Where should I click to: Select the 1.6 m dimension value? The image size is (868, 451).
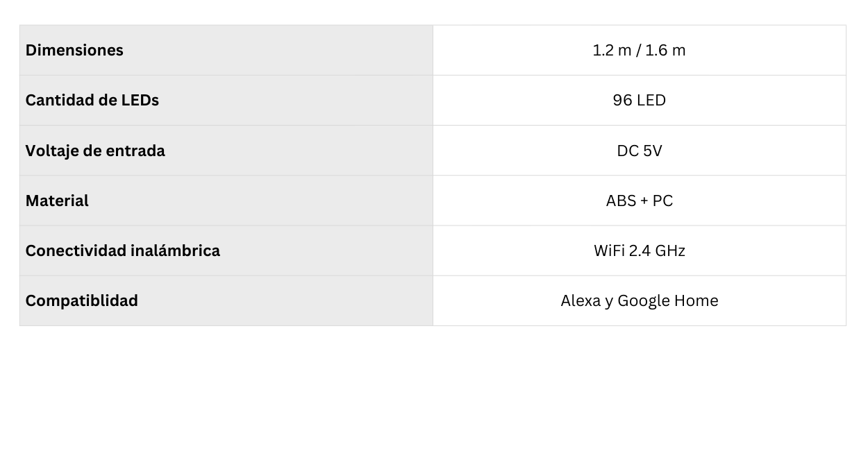click(x=665, y=50)
